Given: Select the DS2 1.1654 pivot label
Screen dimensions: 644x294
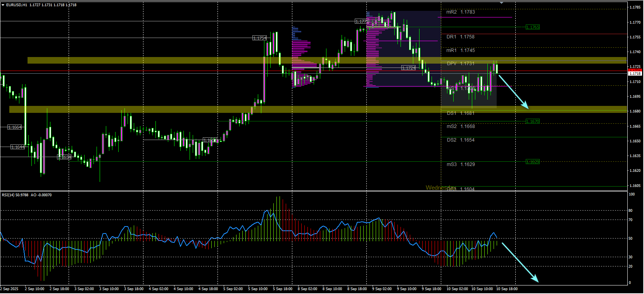Looking at the screenshot, I should 461,140.
